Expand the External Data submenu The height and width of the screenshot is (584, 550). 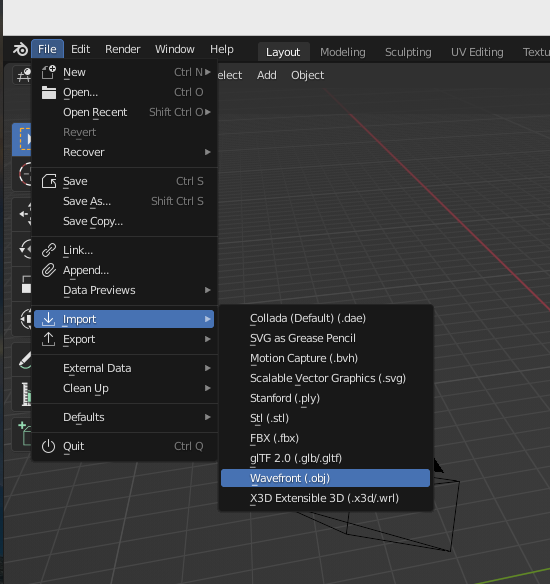pos(124,368)
